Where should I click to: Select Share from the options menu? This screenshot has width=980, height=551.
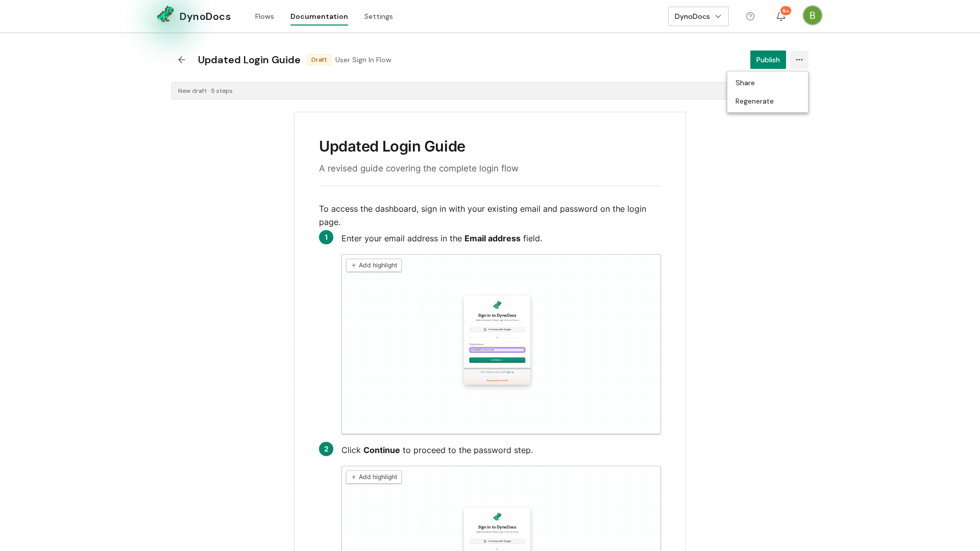[768, 83]
